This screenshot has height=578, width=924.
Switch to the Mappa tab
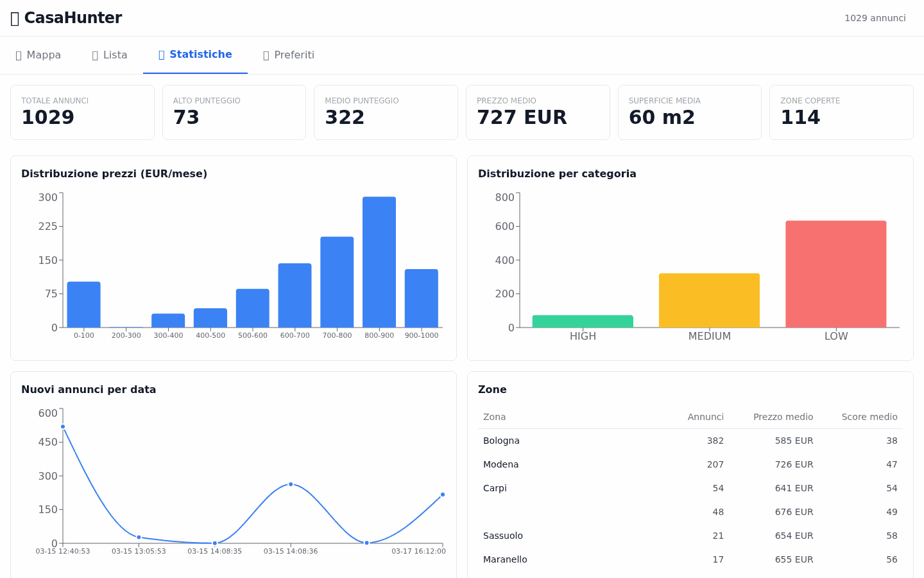38,55
